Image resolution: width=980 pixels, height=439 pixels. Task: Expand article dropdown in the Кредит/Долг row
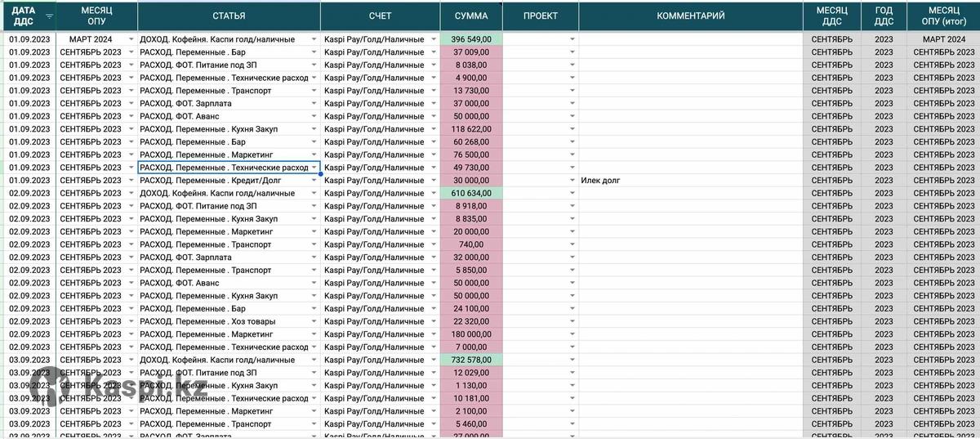point(314,181)
